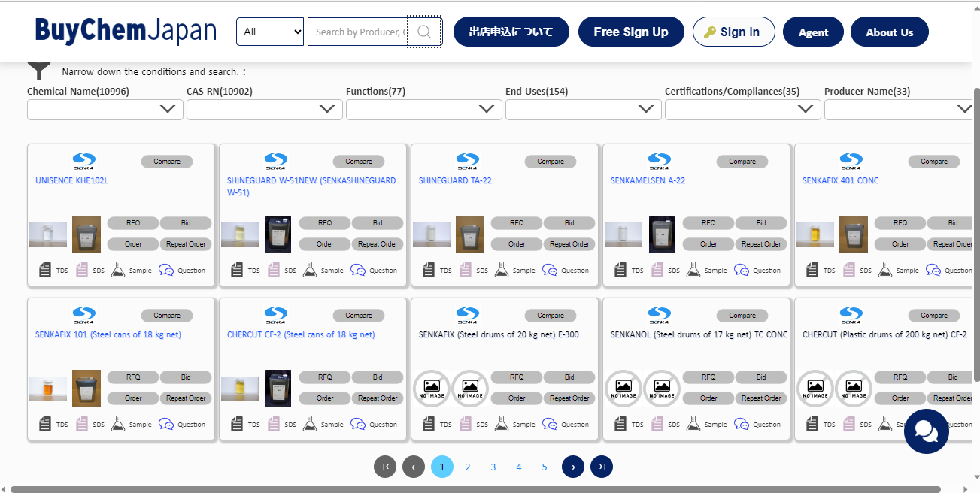
Task: Open TDS icon for SENKAFIX E-300
Action: (429, 424)
